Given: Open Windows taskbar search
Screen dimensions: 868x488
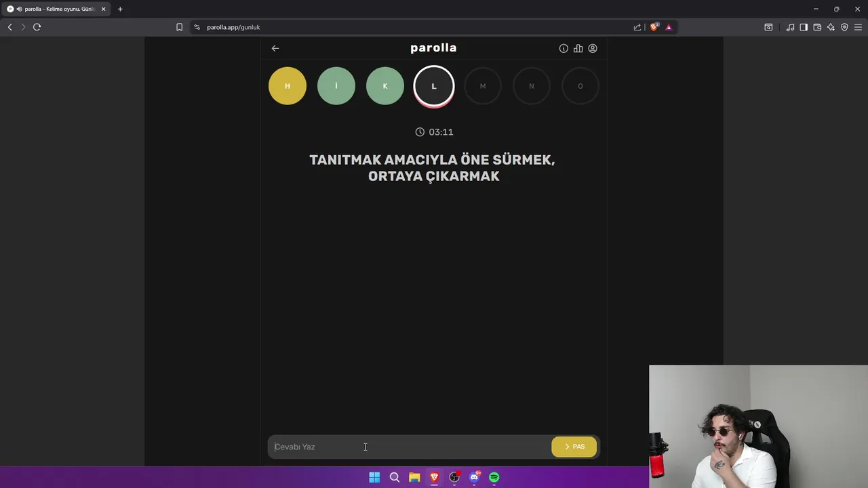Looking at the screenshot, I should 394,477.
